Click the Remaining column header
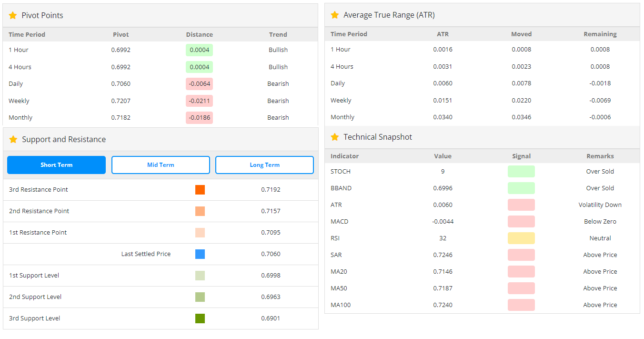 coord(600,34)
